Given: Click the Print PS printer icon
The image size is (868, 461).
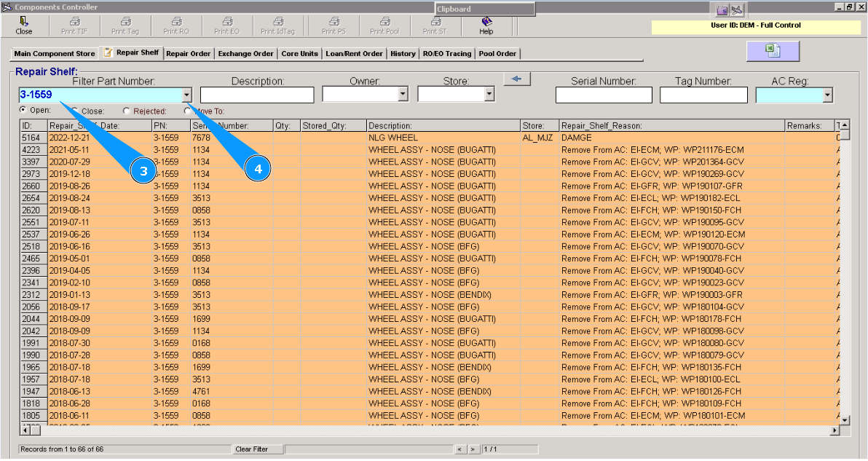Looking at the screenshot, I should point(334,22).
